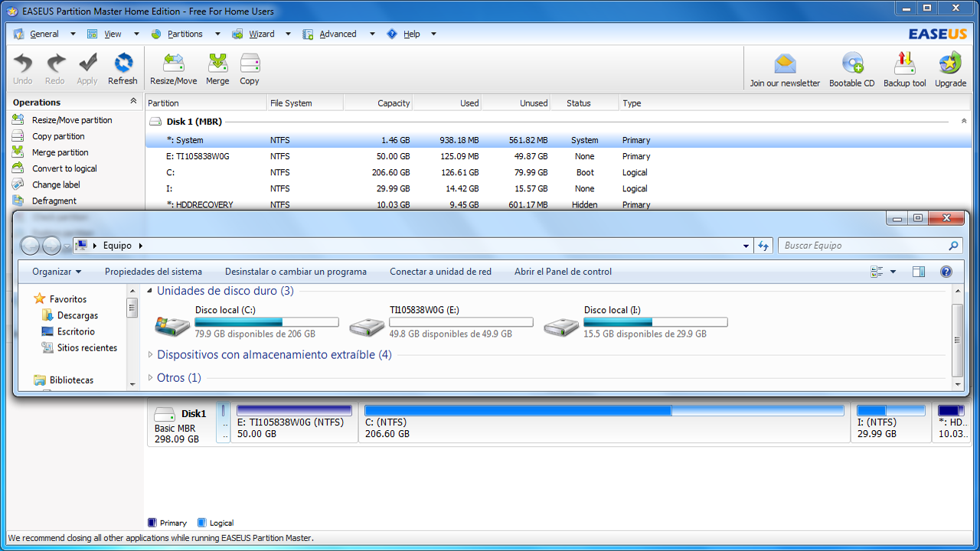The height and width of the screenshot is (551, 980).
Task: Open the View menu
Action: click(113, 34)
